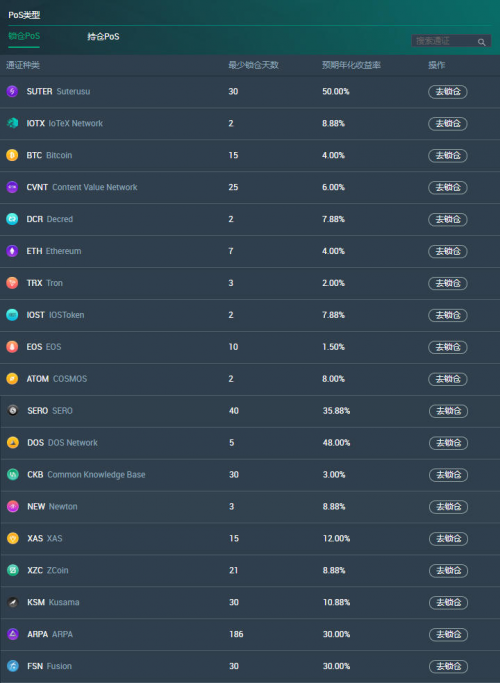Click the COSMOS ATOM icon
The height and width of the screenshot is (683, 500).
coord(12,379)
